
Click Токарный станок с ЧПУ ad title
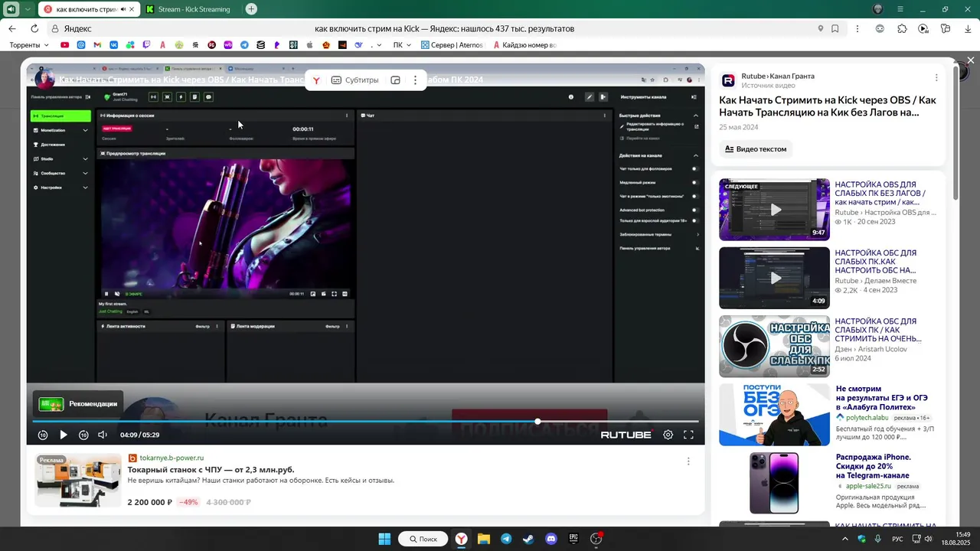[x=211, y=470]
